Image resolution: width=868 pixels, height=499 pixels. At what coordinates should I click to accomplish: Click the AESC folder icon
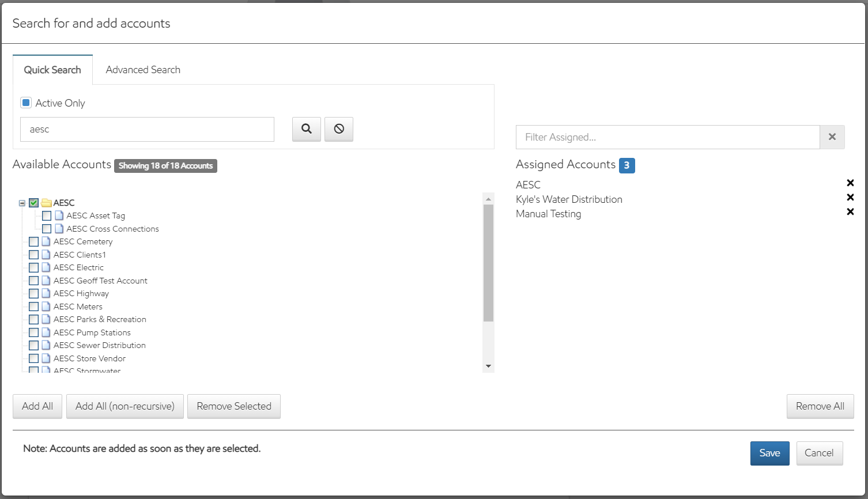[47, 203]
